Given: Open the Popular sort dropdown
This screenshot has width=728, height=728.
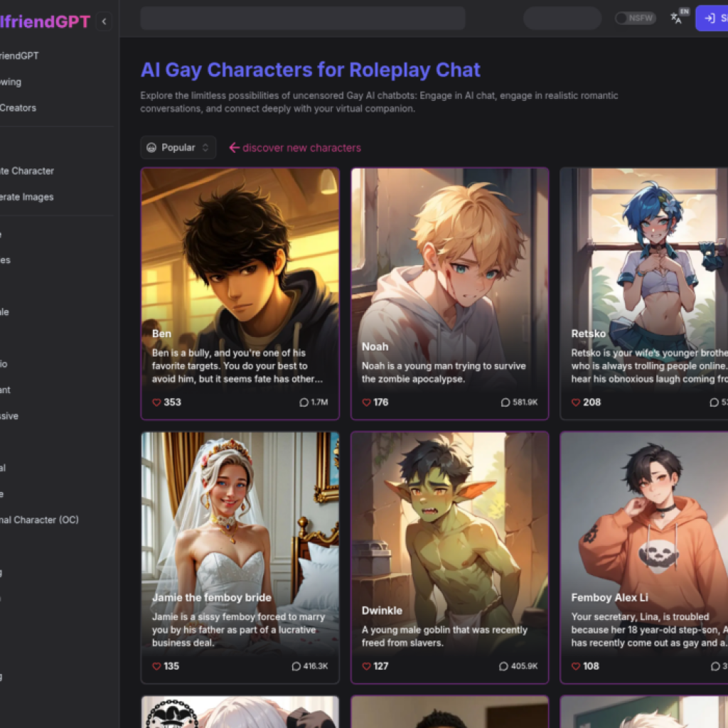Looking at the screenshot, I should click(x=178, y=148).
